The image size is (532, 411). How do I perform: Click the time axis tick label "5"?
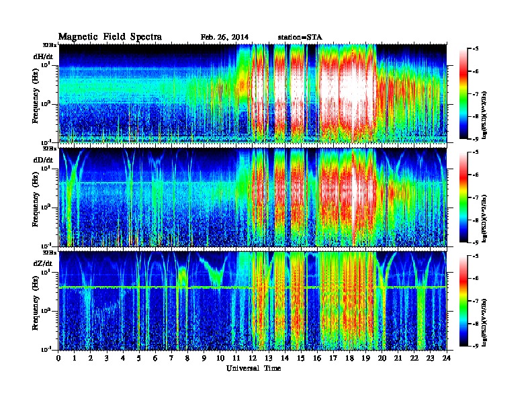(x=139, y=358)
